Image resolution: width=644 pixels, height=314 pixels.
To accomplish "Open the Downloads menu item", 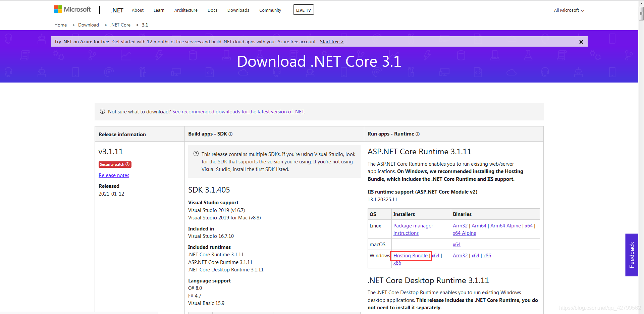I will pyautogui.click(x=238, y=10).
